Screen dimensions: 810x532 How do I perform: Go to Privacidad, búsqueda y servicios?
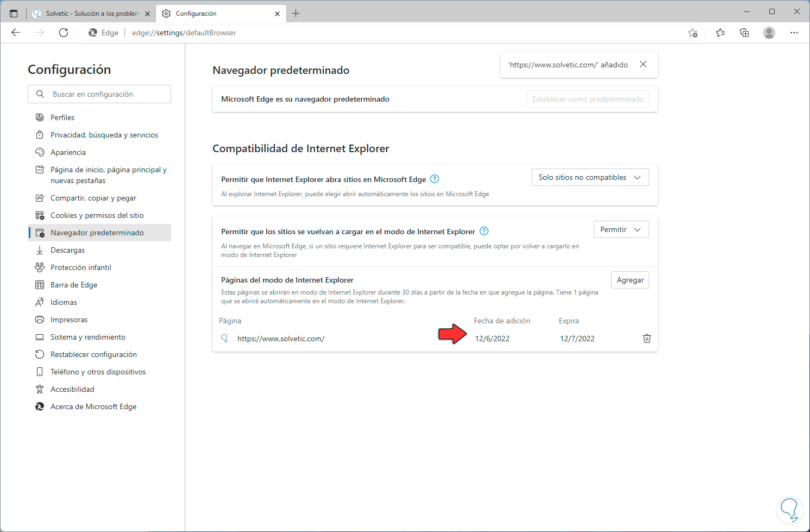104,135
